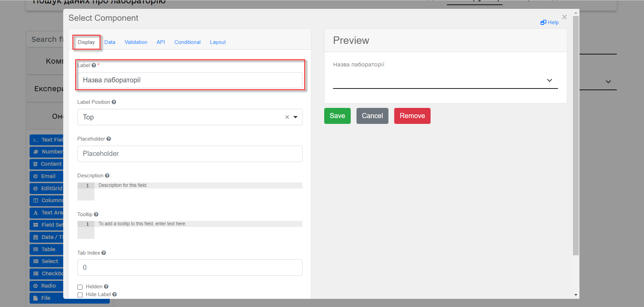Open the API tab
644x307 pixels.
pyautogui.click(x=161, y=42)
